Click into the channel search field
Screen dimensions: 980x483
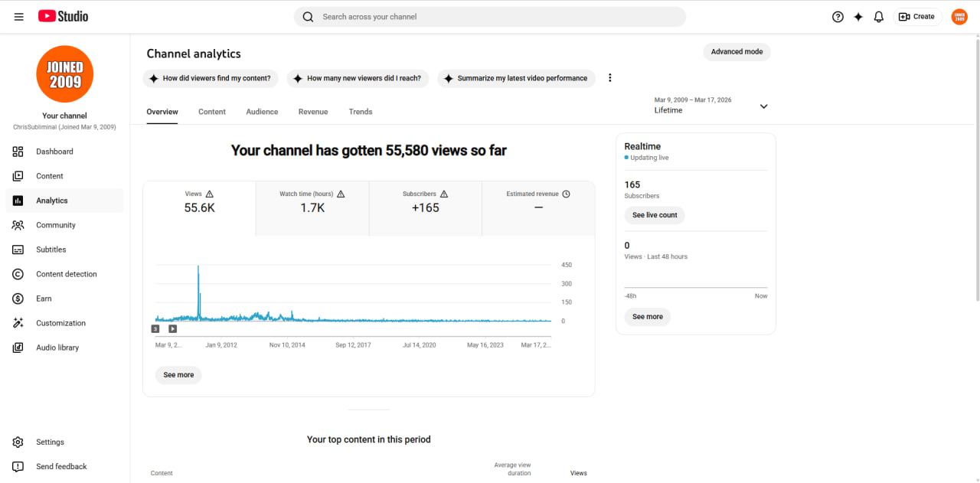pos(490,17)
